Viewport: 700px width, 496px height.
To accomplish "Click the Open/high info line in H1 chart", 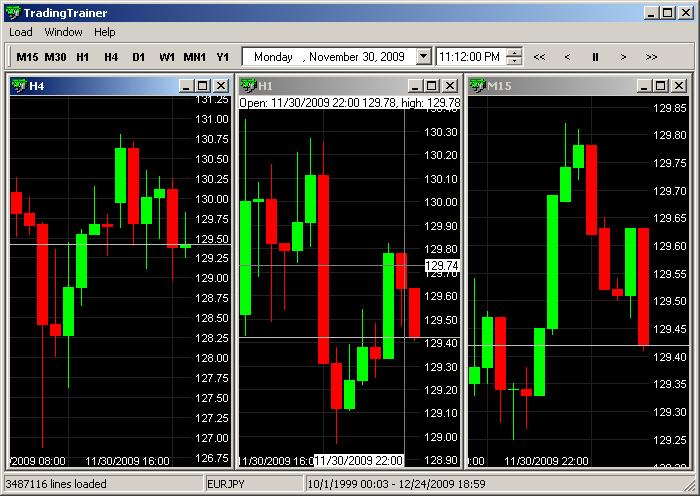I will [x=350, y=103].
